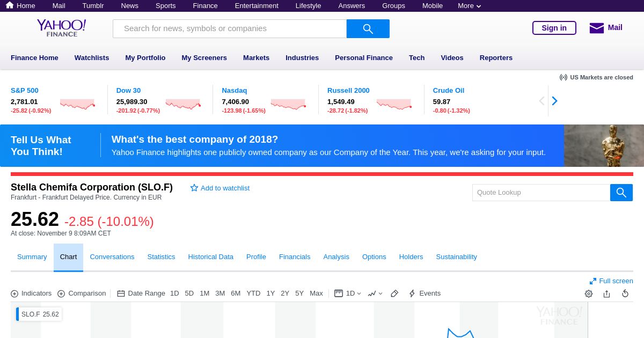
Task: Open Sports link in top bar
Action: click(166, 5)
